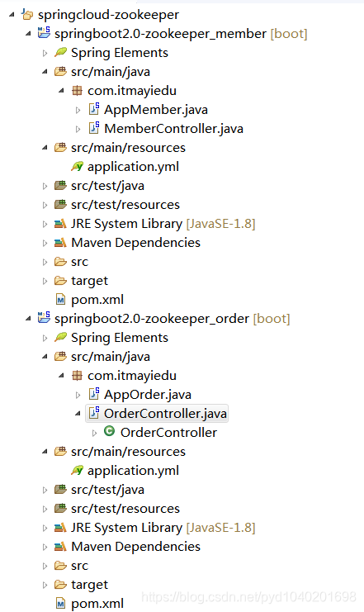Screen dimensions: 364x612
Task: Expand MemberController.java node
Action: click(x=78, y=129)
